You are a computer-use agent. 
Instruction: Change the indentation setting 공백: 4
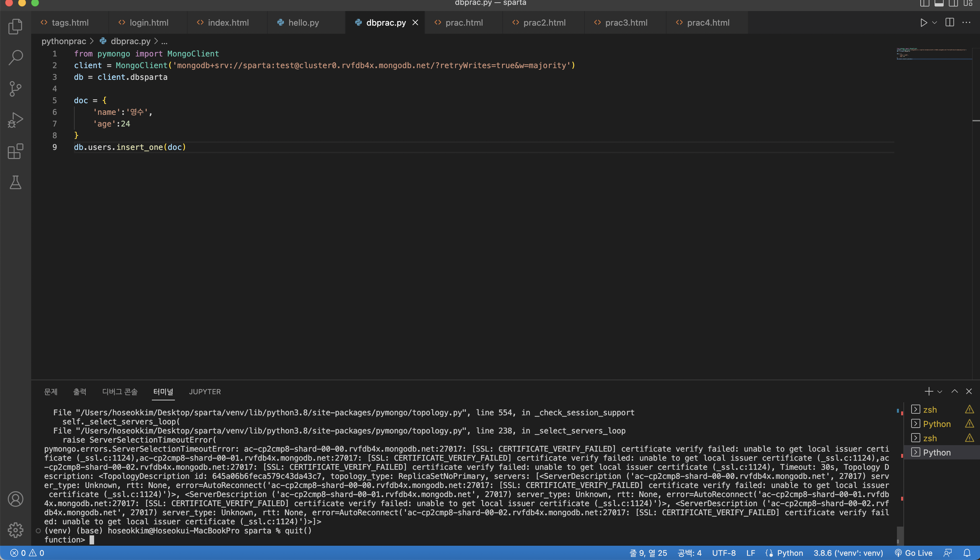(x=690, y=553)
